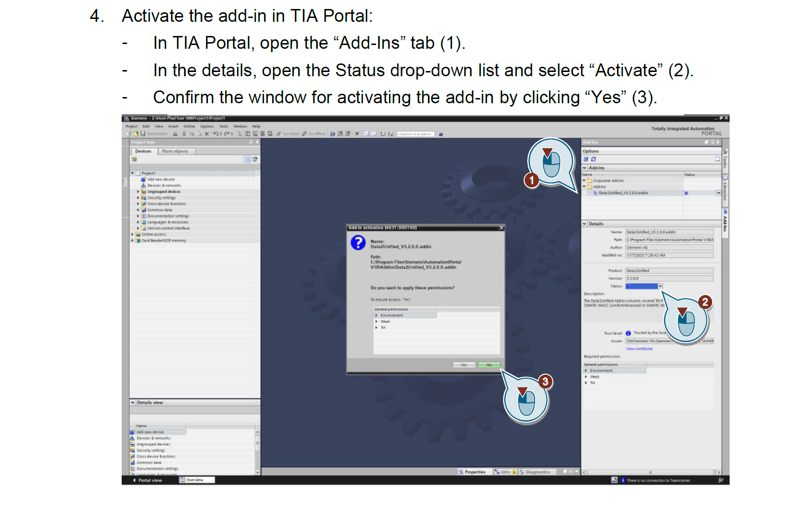Click the blue X status of Data2Unified add-in
The image size is (812, 510).
tap(686, 193)
